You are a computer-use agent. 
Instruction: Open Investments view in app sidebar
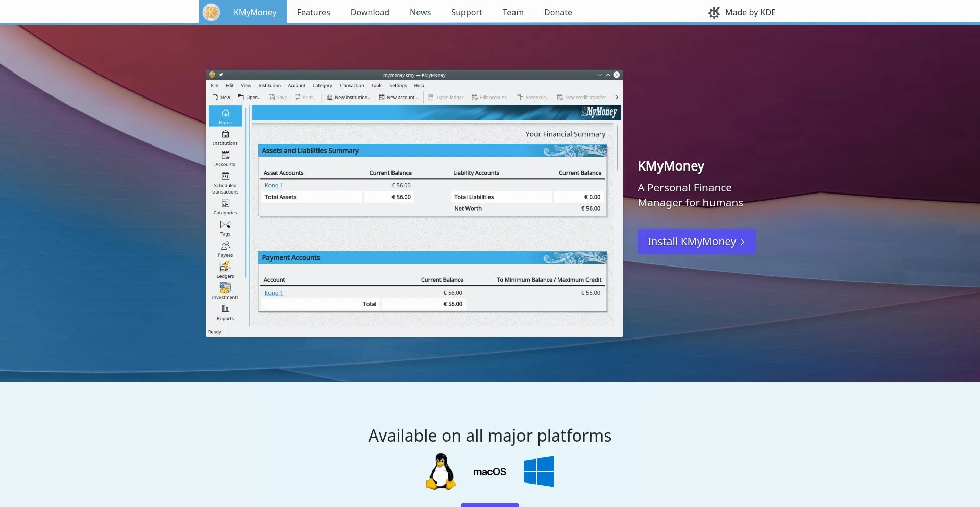point(225,291)
